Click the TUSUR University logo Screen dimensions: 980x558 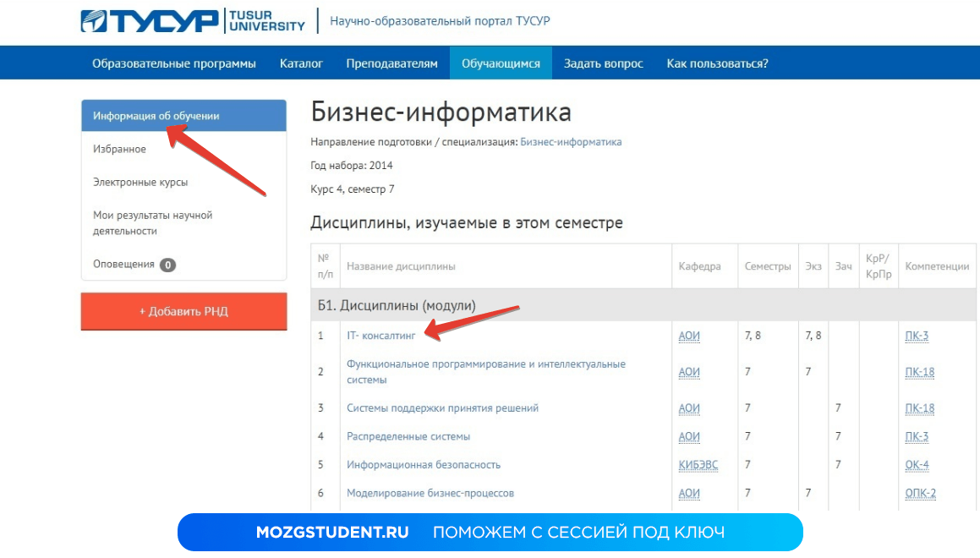pyautogui.click(x=193, y=21)
